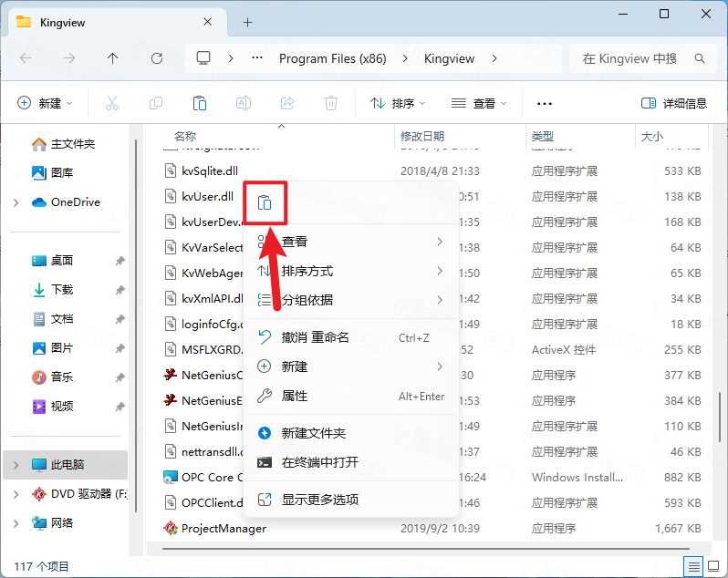This screenshot has width=728, height=578.
Task: Click the Delete trash toolbar icon
Action: pyautogui.click(x=331, y=103)
